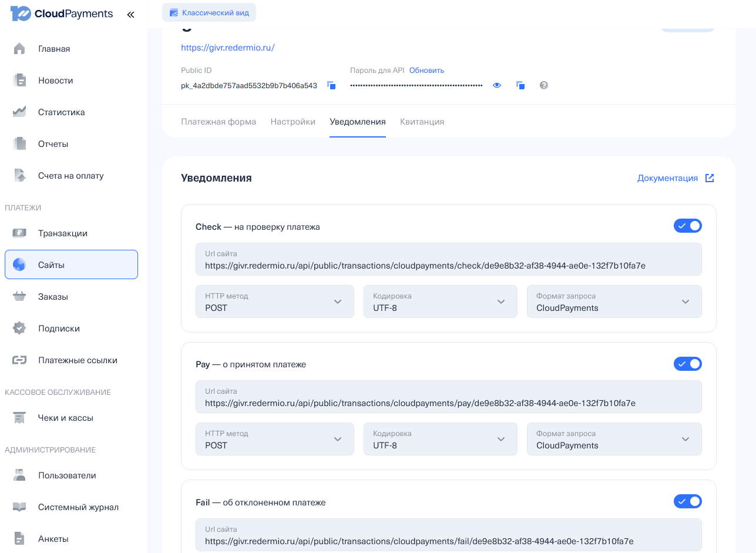This screenshot has height=553, width=756.
Task: Collapse the sidebar with double-chevron icon
Action: coord(130,15)
